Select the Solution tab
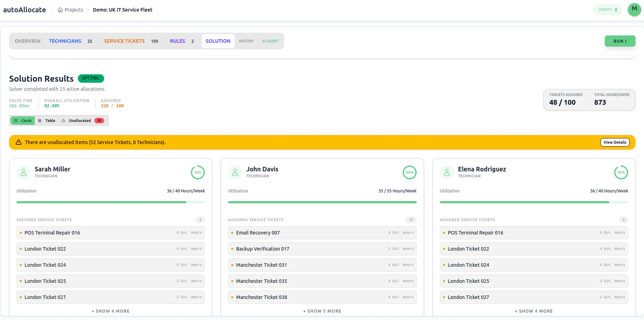This screenshot has width=644, height=320. 218,41
